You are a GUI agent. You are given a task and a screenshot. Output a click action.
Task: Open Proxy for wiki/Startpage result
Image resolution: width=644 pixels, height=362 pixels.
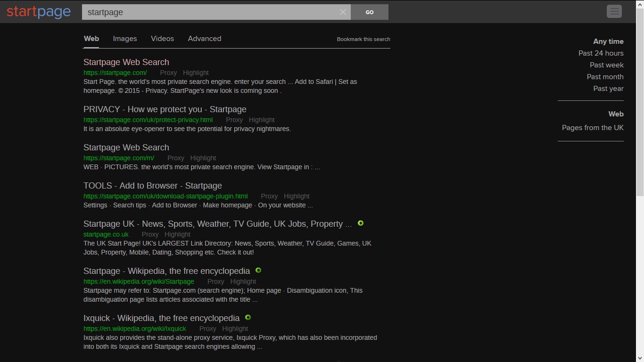(x=216, y=281)
